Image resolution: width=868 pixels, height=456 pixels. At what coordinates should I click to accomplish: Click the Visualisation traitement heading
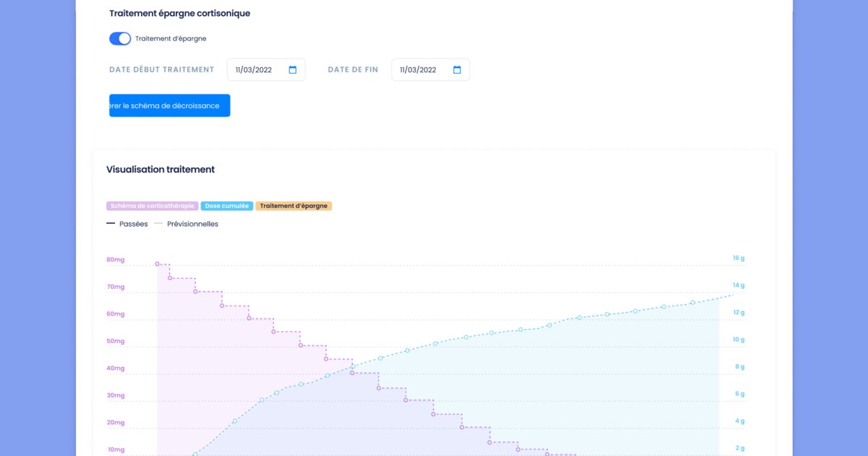(161, 169)
